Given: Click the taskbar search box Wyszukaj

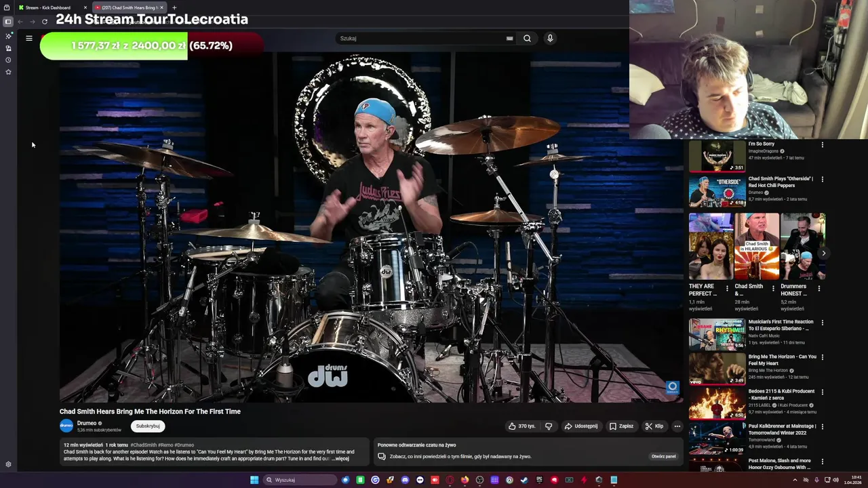Looking at the screenshot, I should 300,480.
